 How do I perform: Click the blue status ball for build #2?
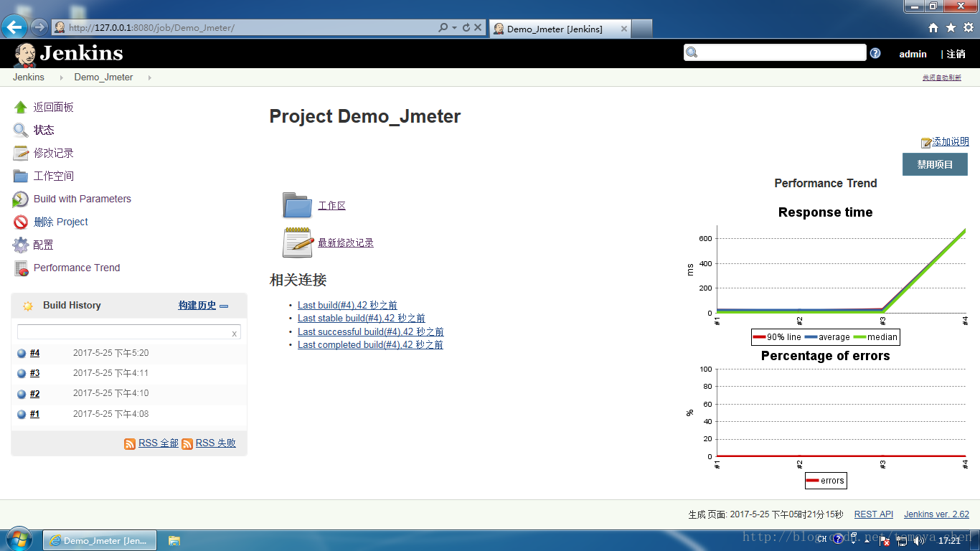[22, 394]
